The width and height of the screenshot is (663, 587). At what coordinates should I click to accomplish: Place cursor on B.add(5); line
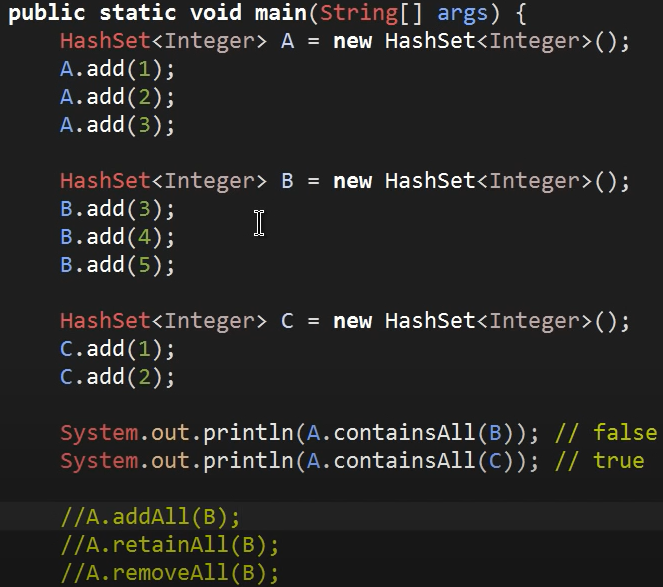click(x=117, y=265)
